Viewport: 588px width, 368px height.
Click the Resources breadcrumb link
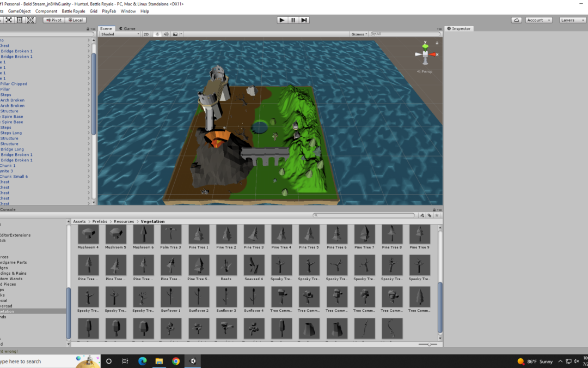tap(124, 221)
